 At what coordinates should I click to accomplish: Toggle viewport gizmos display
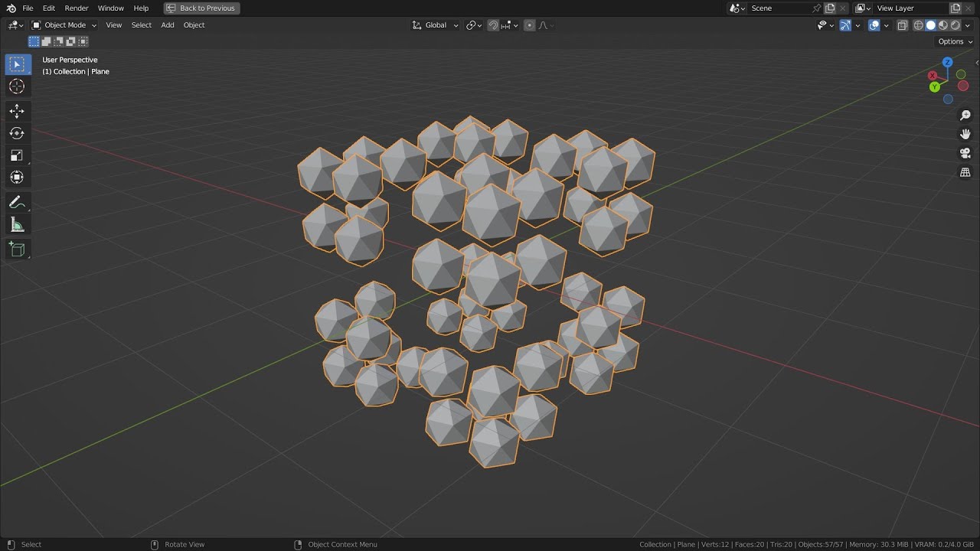846,25
